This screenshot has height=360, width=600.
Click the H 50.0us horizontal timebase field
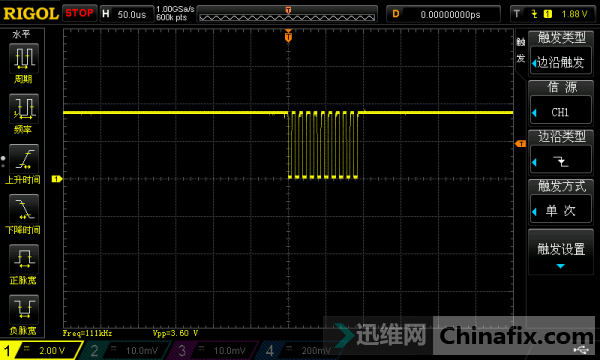[126, 14]
